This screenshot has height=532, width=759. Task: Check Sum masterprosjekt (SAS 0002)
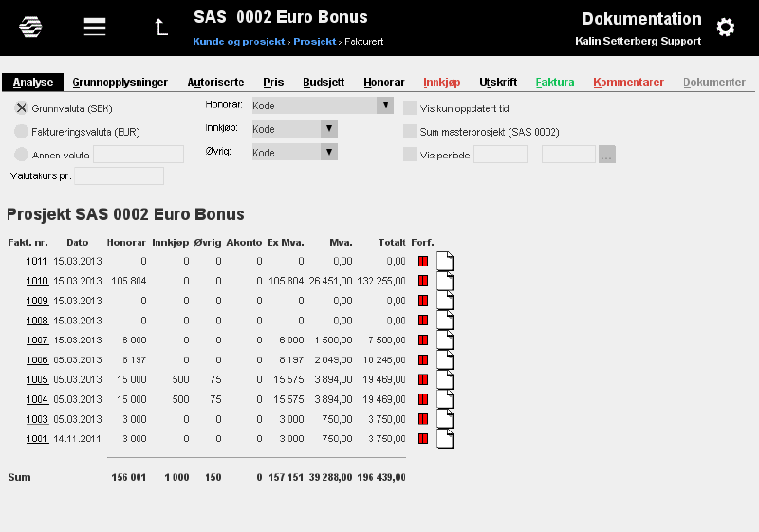[x=410, y=131]
